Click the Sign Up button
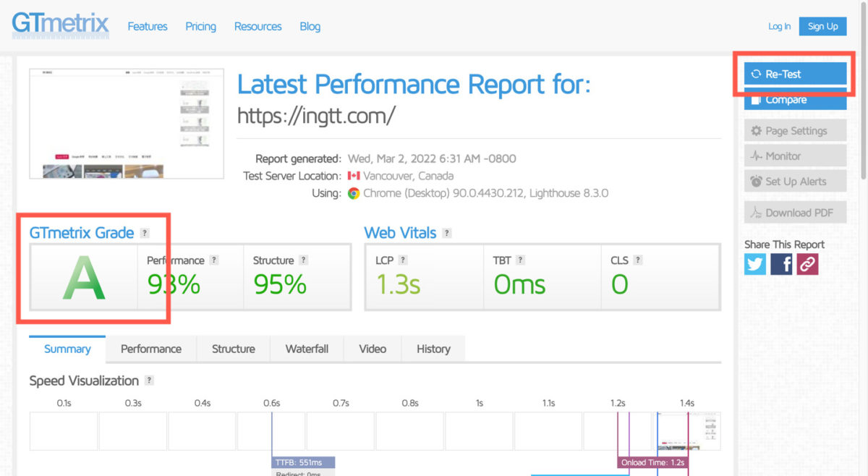 pyautogui.click(x=822, y=26)
